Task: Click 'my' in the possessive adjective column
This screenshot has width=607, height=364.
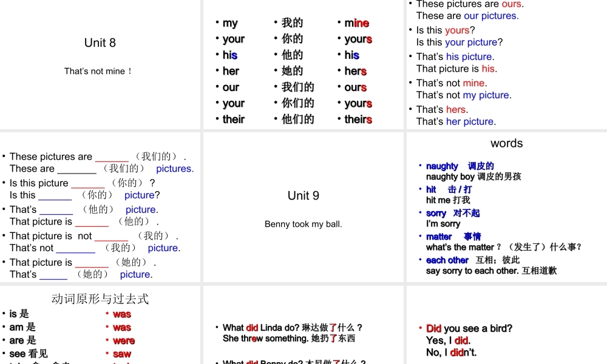Action: (x=230, y=23)
